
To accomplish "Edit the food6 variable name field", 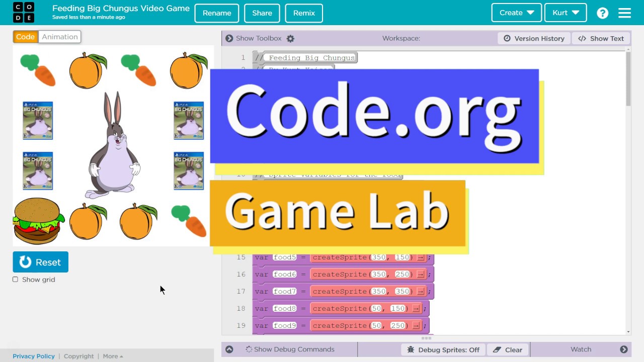I will point(285,275).
